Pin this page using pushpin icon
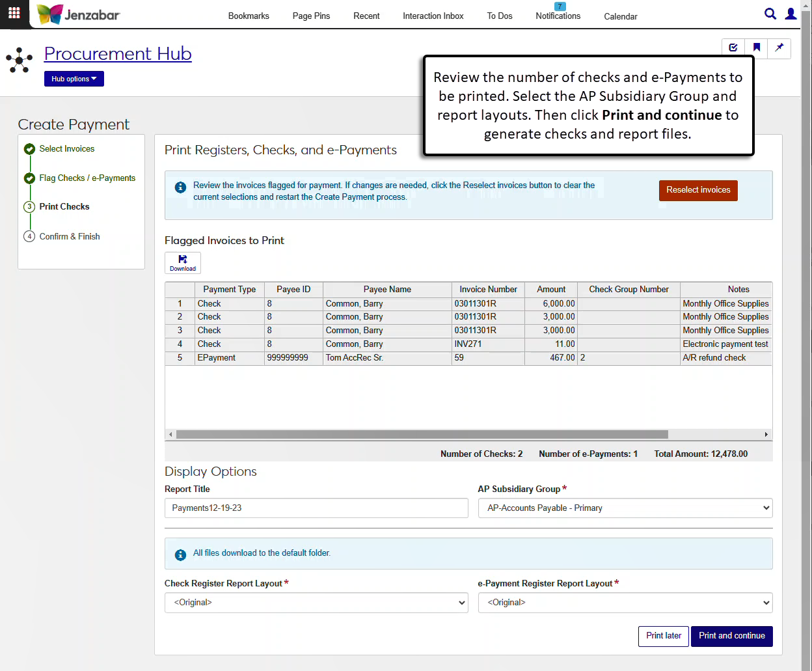 (x=779, y=48)
